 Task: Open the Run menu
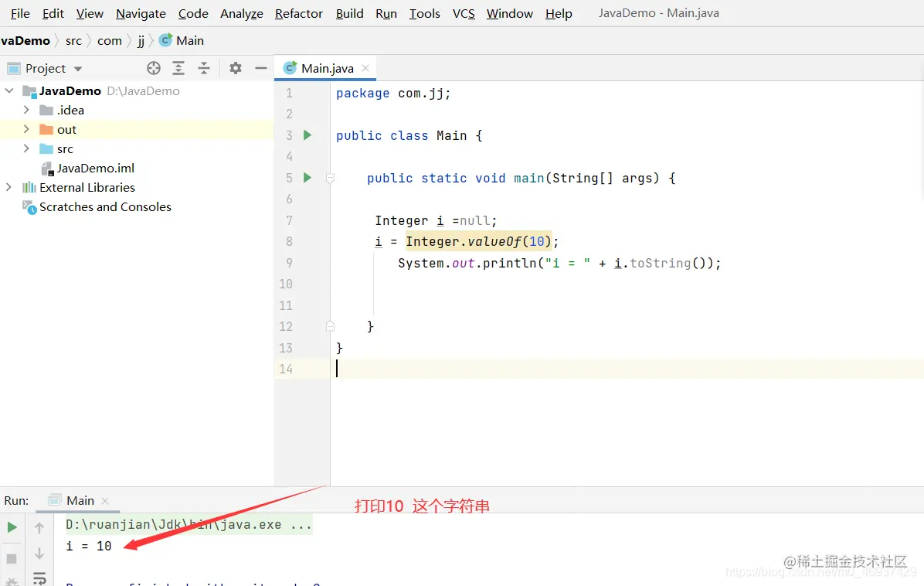(x=386, y=14)
